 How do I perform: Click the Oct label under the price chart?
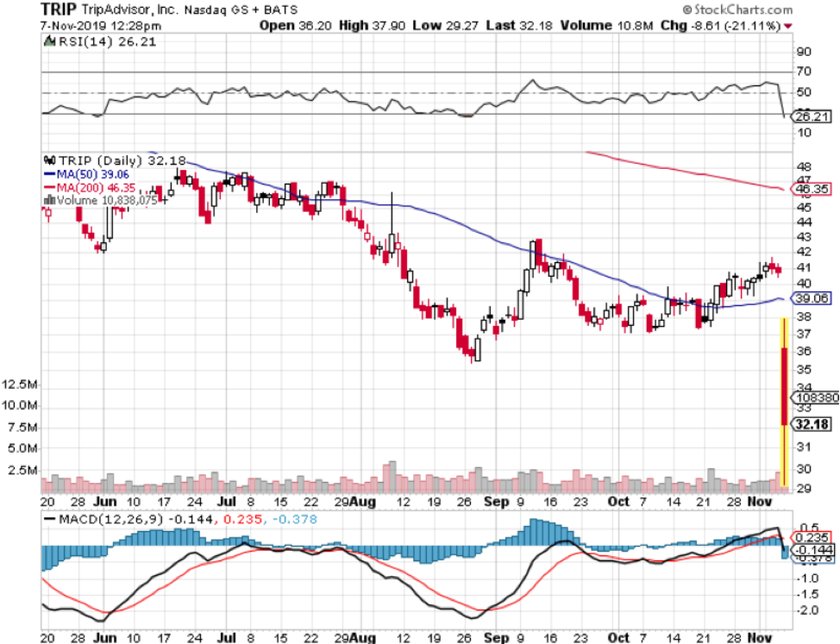pyautogui.click(x=618, y=502)
